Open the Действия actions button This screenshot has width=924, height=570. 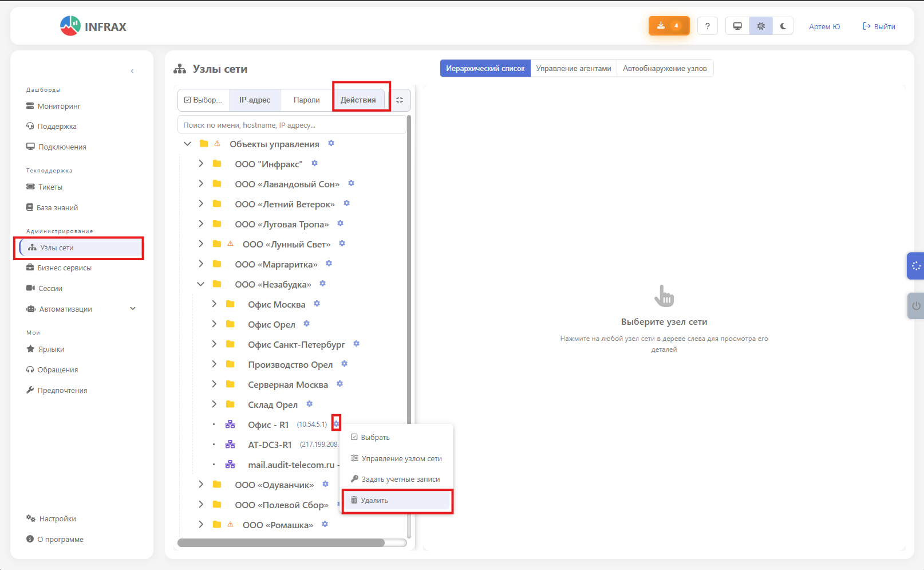coord(358,100)
